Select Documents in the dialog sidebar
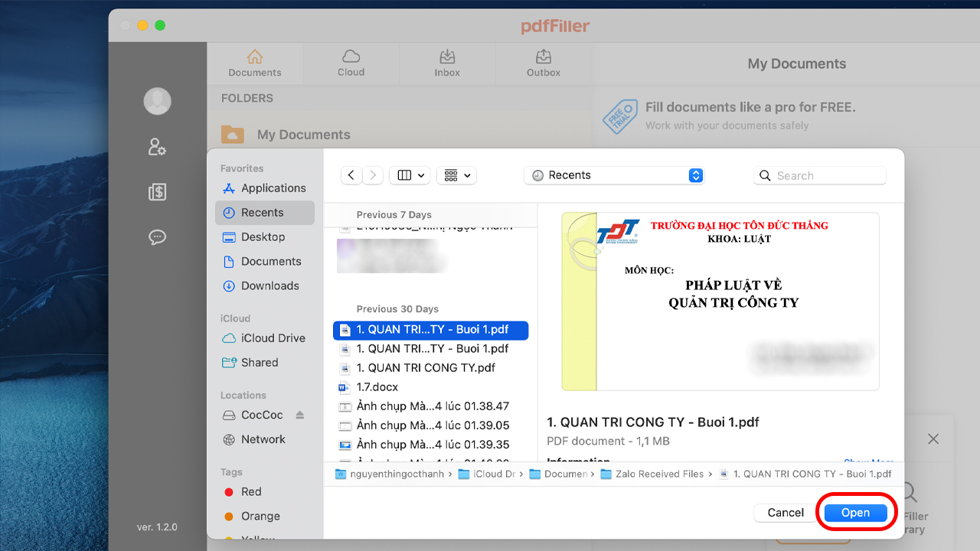This screenshot has width=980, height=551. point(265,262)
